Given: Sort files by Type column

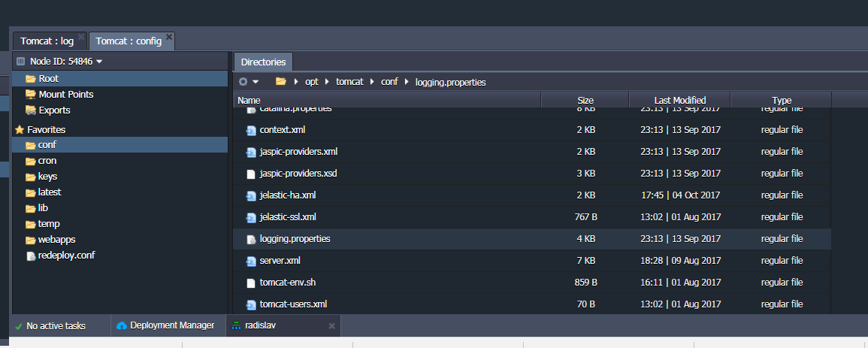Looking at the screenshot, I should 782,100.
